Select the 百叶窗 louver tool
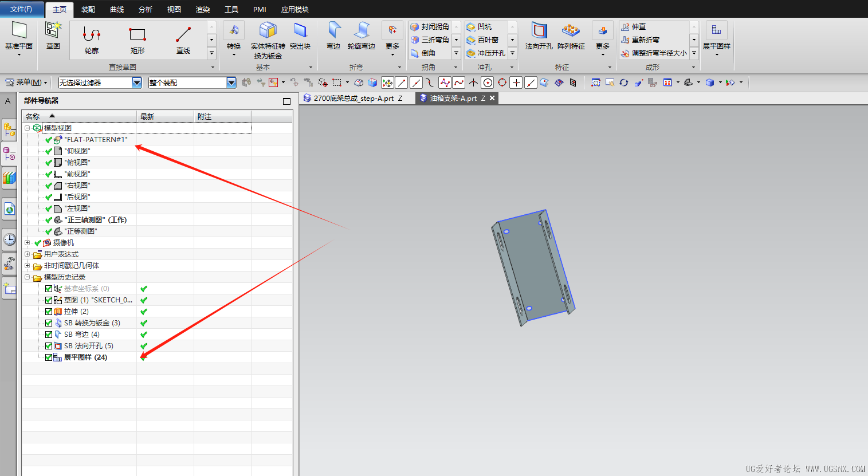Viewport: 868px width, 476px height. 483,40
